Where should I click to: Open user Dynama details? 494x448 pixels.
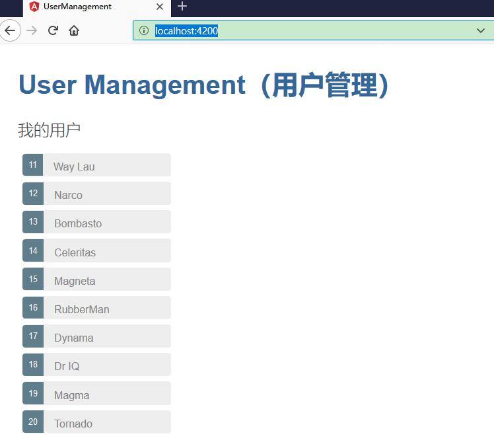point(96,336)
